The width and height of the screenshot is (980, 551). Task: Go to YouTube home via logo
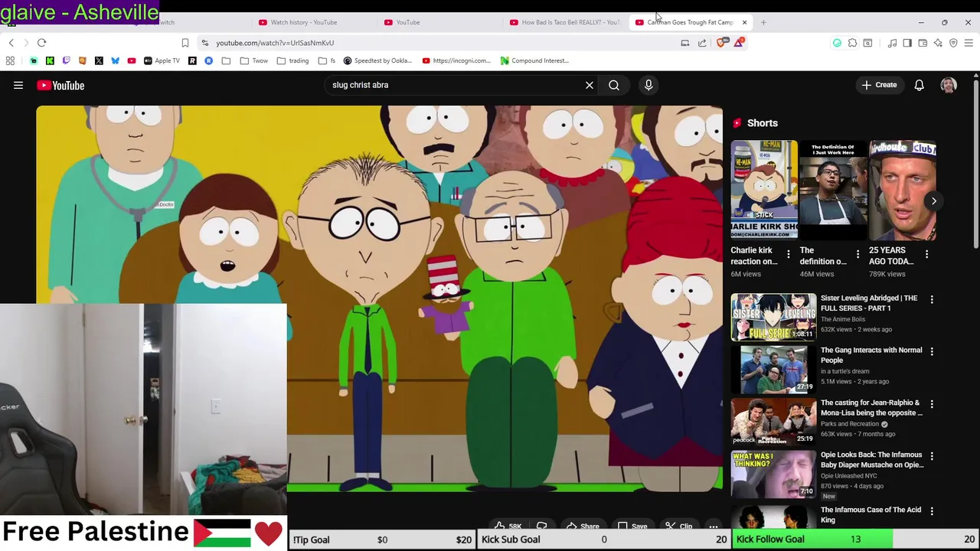[60, 86]
